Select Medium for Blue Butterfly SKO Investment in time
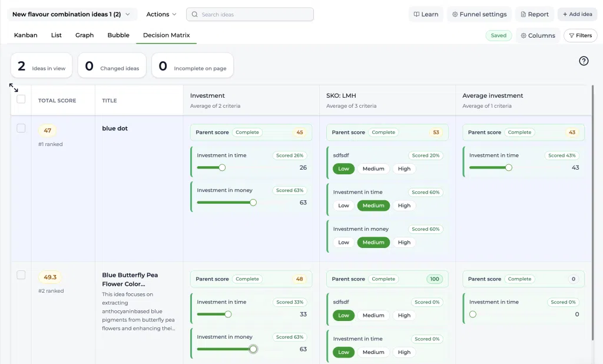Screen dimensions: 603x364 (x=373, y=352)
